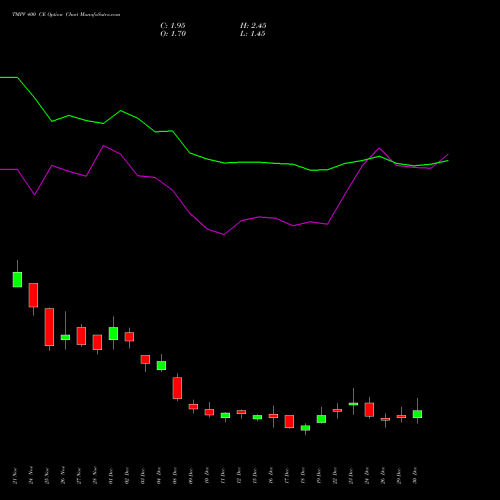
Task: Select the red candle for 17 Dec
Action: point(289,421)
